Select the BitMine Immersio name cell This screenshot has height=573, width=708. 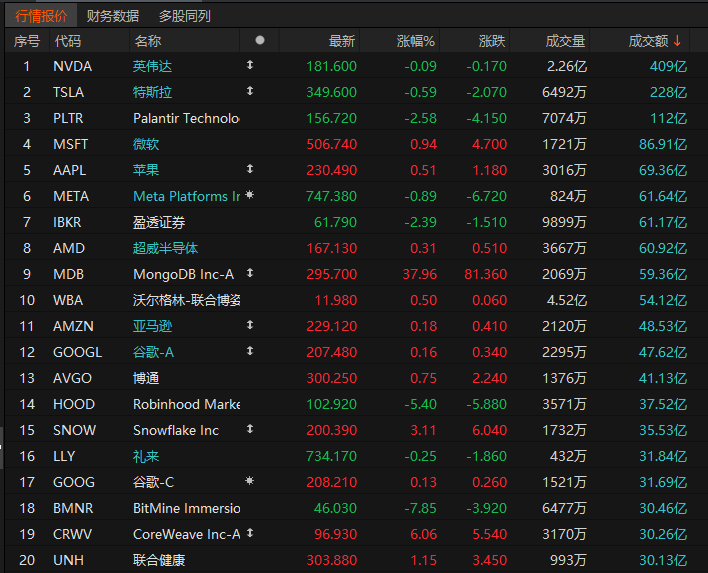pyautogui.click(x=186, y=508)
